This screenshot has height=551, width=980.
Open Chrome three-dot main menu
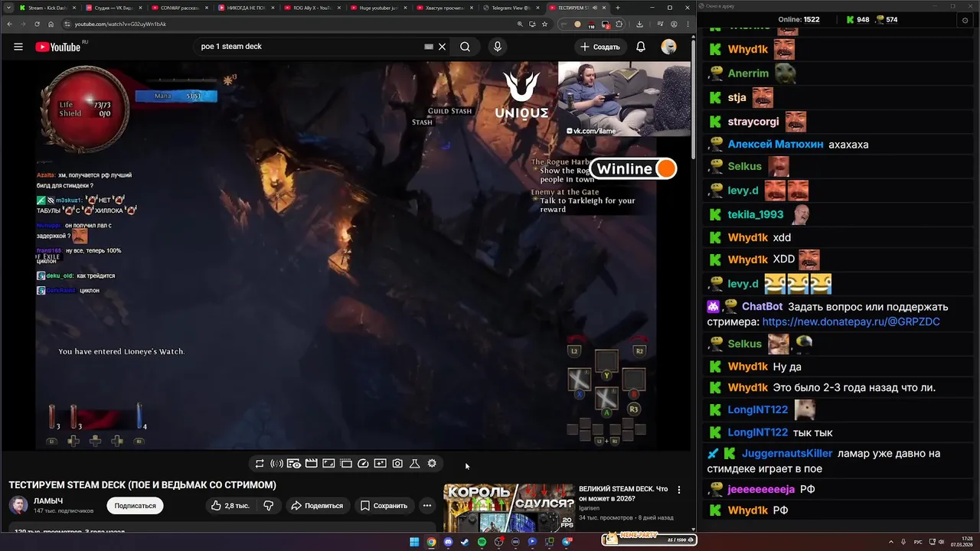(x=688, y=24)
